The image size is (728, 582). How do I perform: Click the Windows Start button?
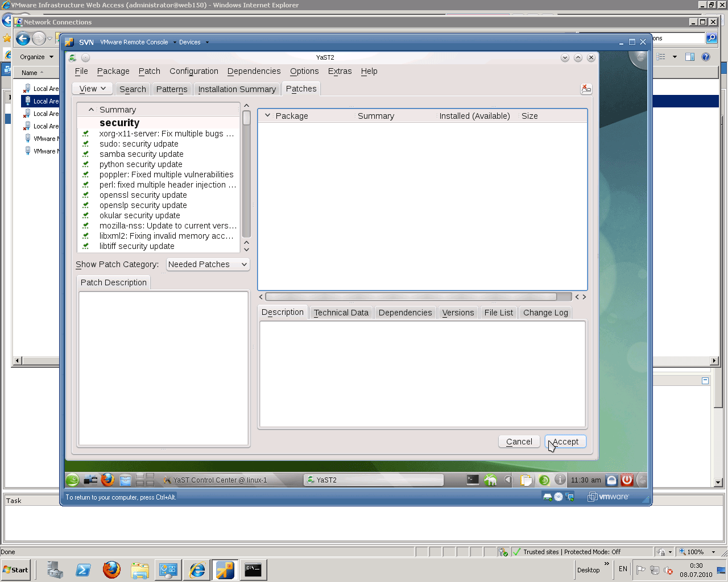(16, 569)
